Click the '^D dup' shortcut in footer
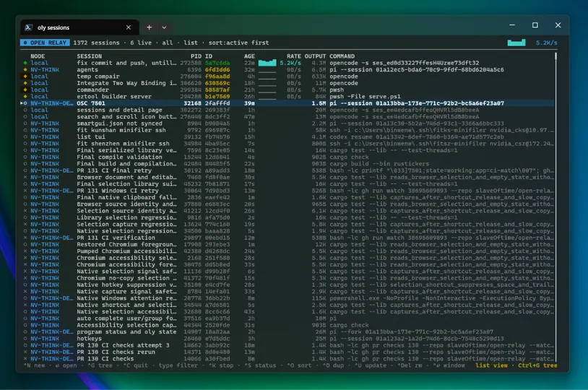Image resolution: width=588 pixels, height=390 pixels. tap(333, 365)
